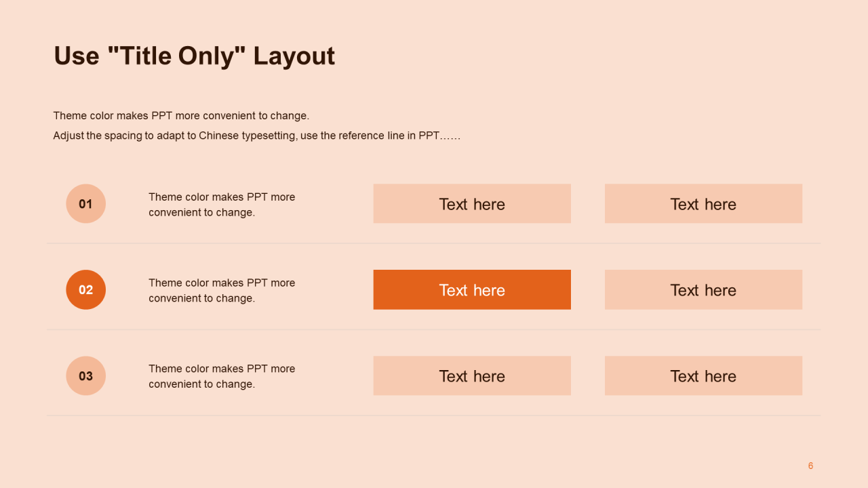Click the 03 numbered circle

coord(85,375)
